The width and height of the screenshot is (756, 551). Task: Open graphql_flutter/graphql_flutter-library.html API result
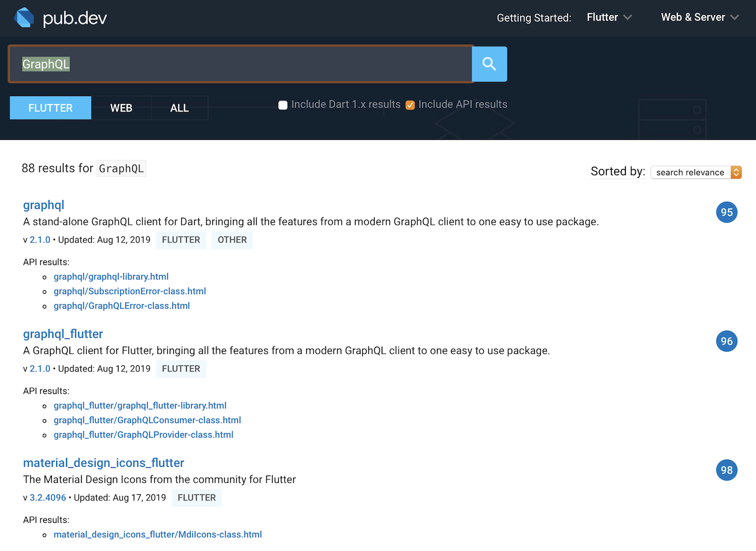tap(140, 406)
